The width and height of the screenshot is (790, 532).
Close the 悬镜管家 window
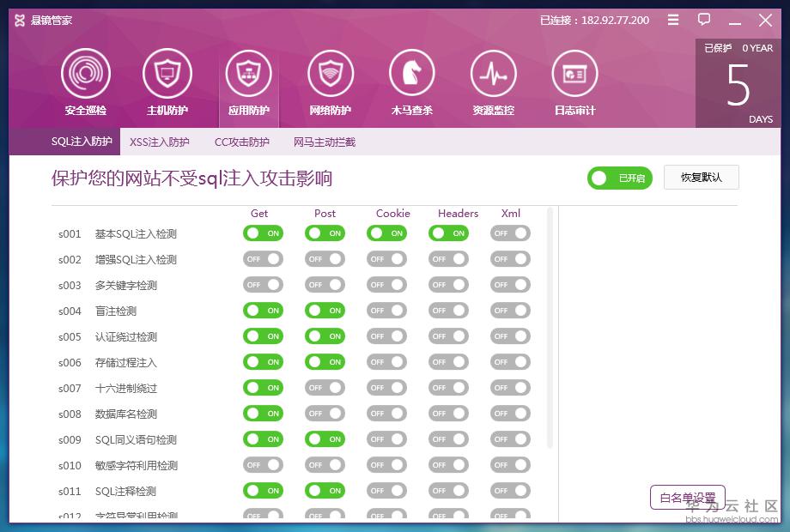pos(765,20)
